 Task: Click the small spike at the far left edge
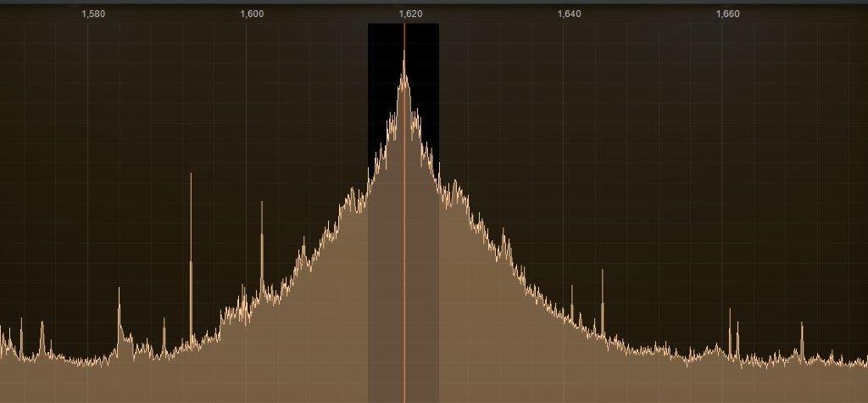pyautogui.click(x=21, y=322)
